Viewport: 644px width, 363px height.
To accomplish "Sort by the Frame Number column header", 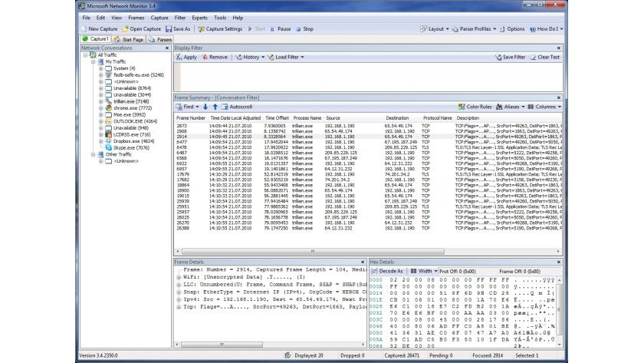I will click(191, 118).
